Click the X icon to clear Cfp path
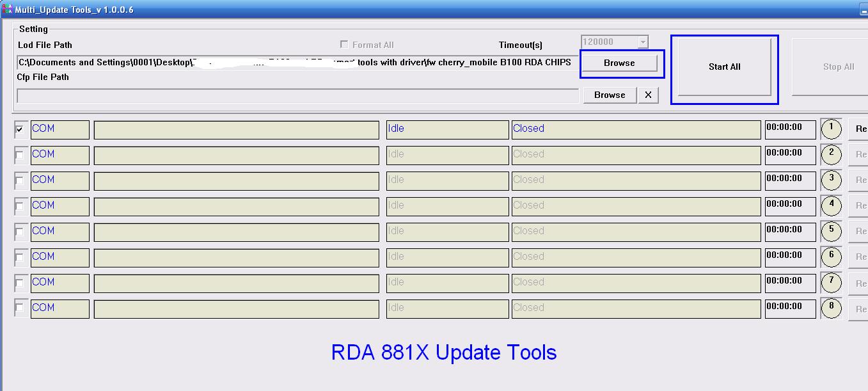The image size is (868, 391). coord(649,95)
